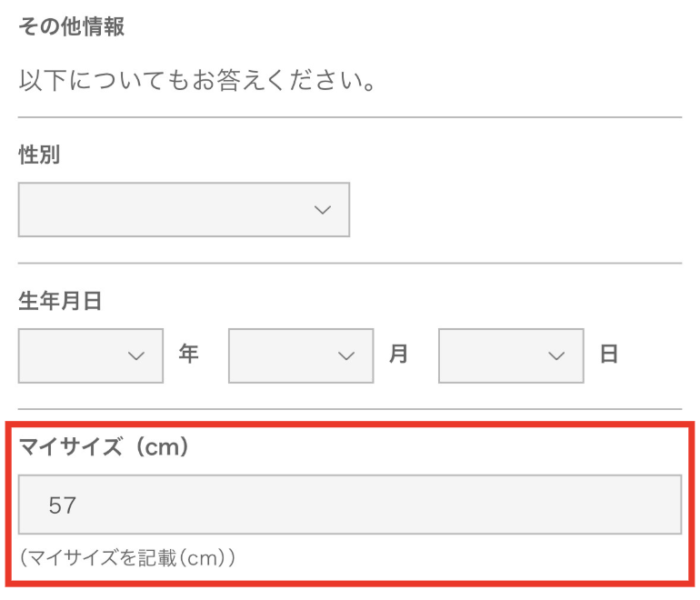
Task: Click the その他情報 section heading
Action: pyautogui.click(x=71, y=27)
